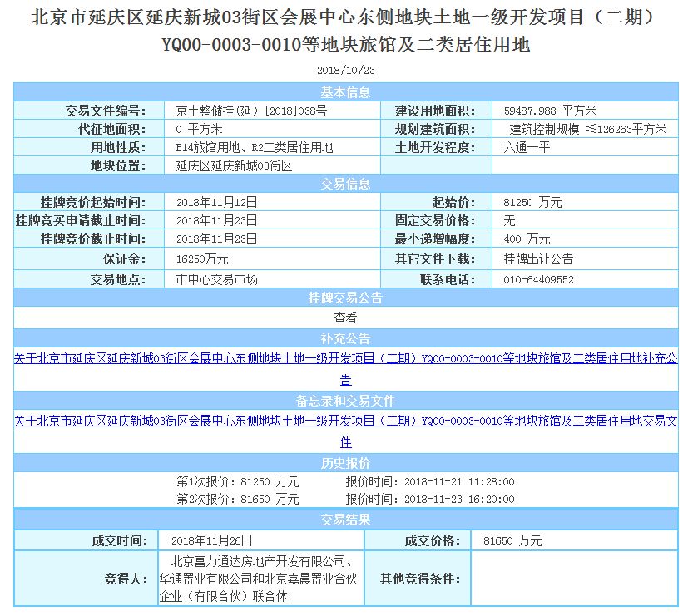
Task: Click the winning bidder name 北京富力通达房地产开发有限公司
Action: [263, 560]
